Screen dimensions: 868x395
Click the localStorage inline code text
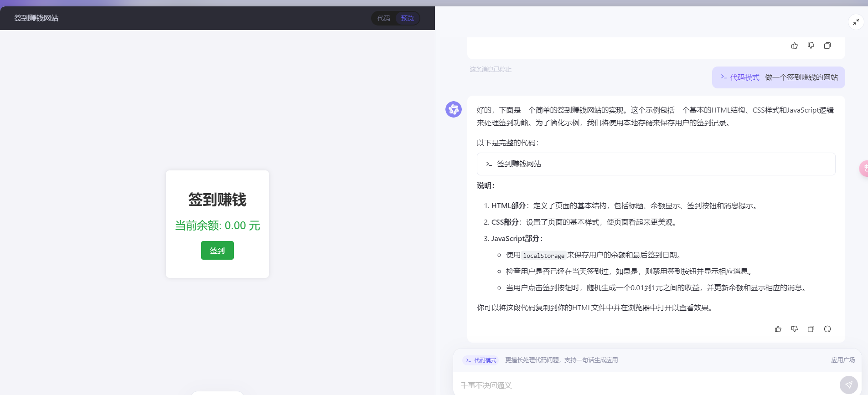[544, 255]
